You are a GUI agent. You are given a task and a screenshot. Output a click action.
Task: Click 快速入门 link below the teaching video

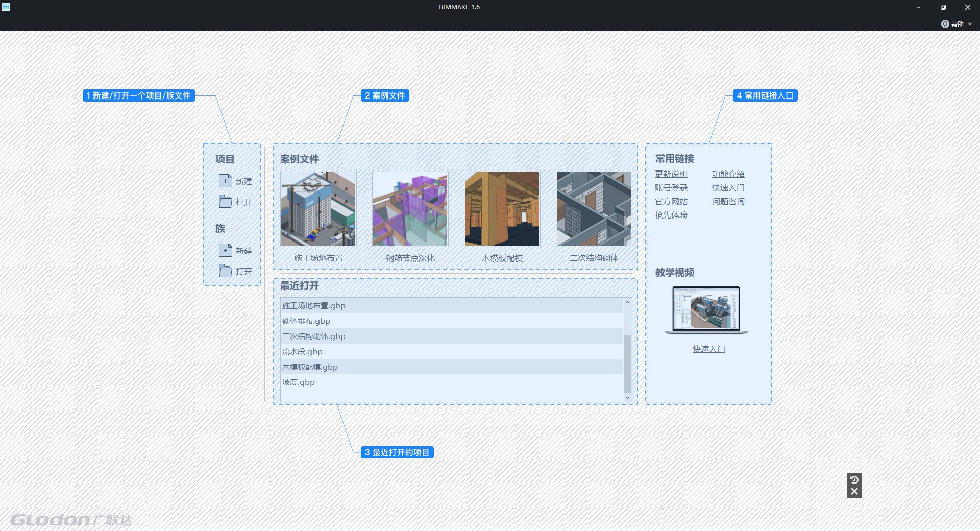(709, 349)
